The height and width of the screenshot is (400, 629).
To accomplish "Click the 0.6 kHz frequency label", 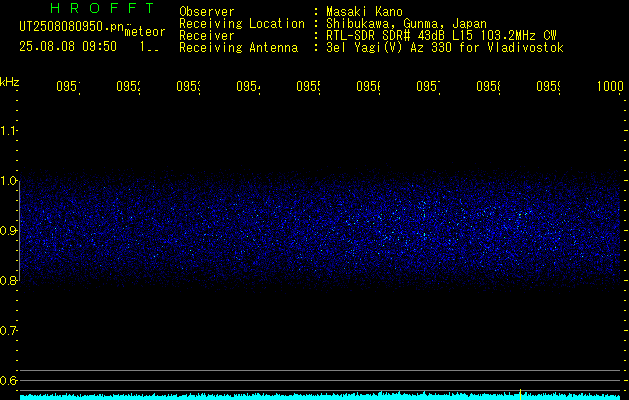I will pyautogui.click(x=8, y=380).
